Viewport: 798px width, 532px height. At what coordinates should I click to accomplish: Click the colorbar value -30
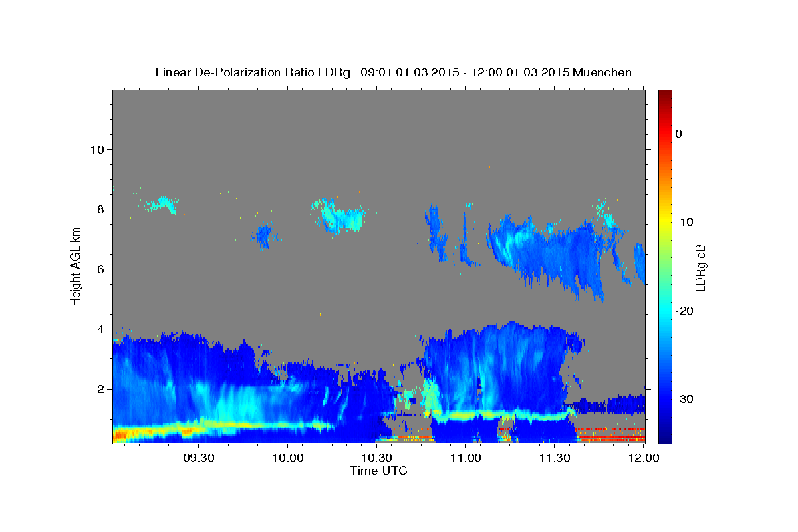(x=684, y=399)
